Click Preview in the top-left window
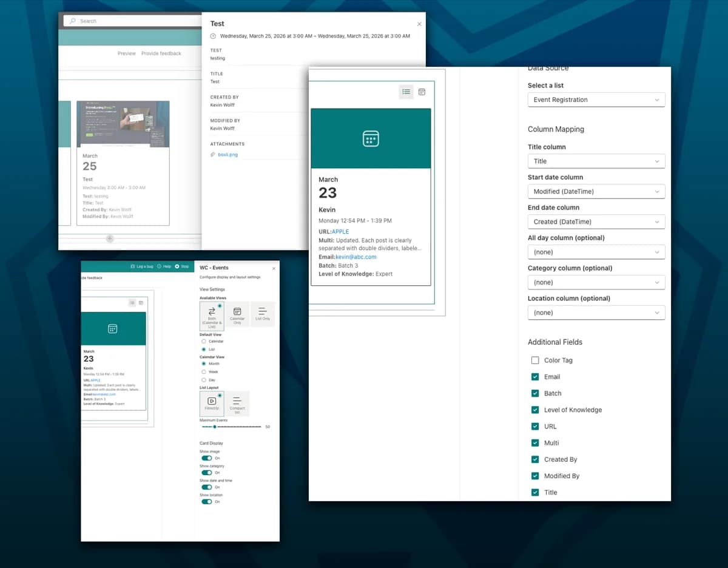The image size is (728, 568). pos(127,53)
